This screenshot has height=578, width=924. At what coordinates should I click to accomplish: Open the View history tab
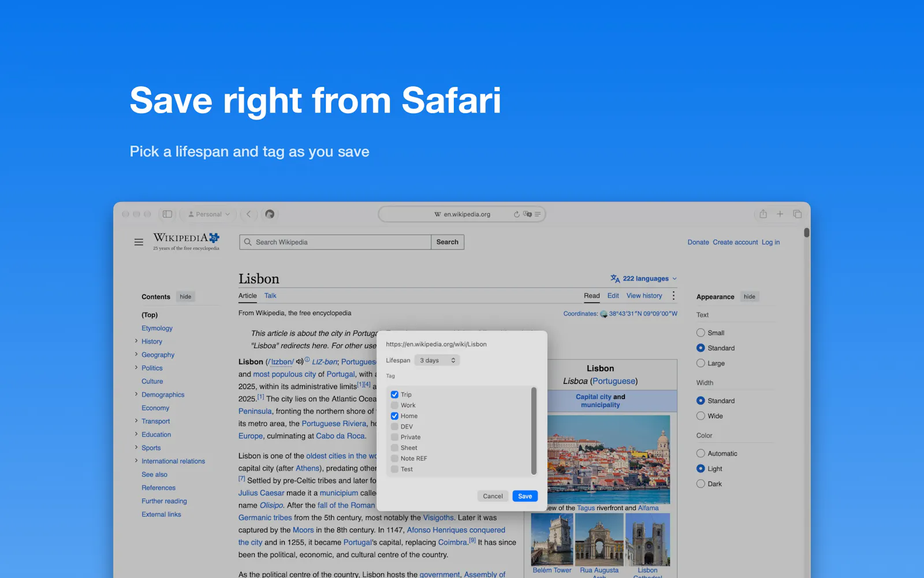point(644,295)
